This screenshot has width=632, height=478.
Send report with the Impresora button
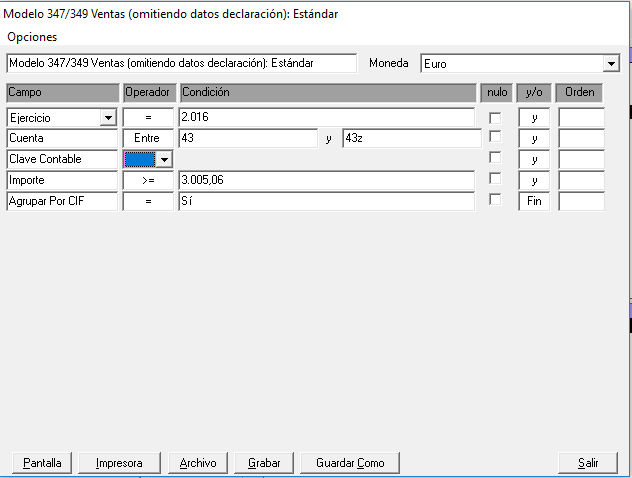click(119, 463)
